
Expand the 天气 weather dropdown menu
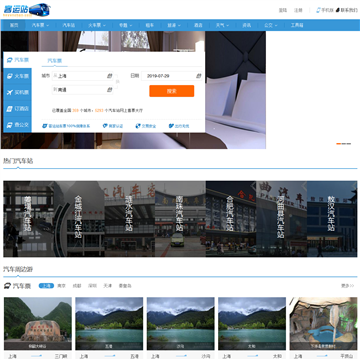(x=222, y=25)
